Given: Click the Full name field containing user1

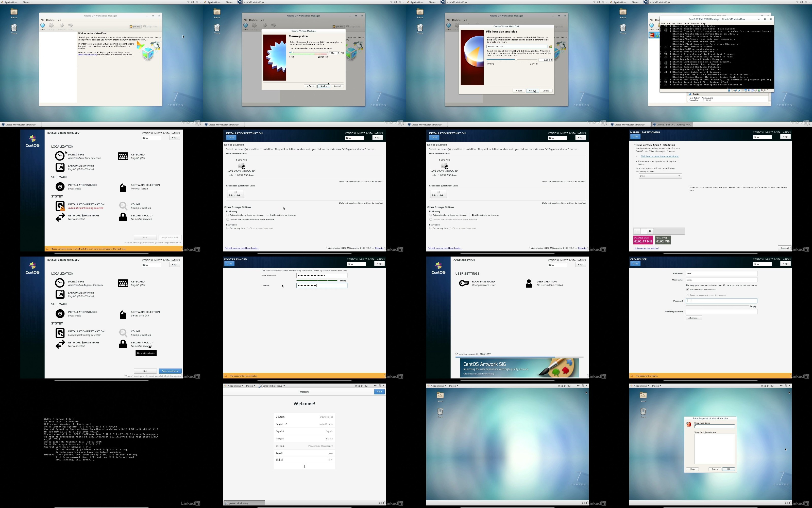Looking at the screenshot, I should coord(721,274).
